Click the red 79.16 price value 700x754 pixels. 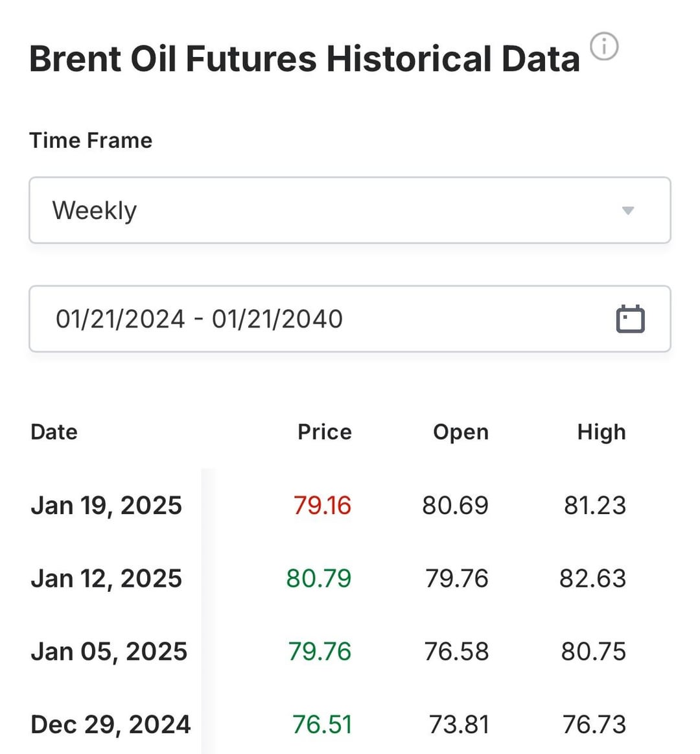tap(323, 506)
